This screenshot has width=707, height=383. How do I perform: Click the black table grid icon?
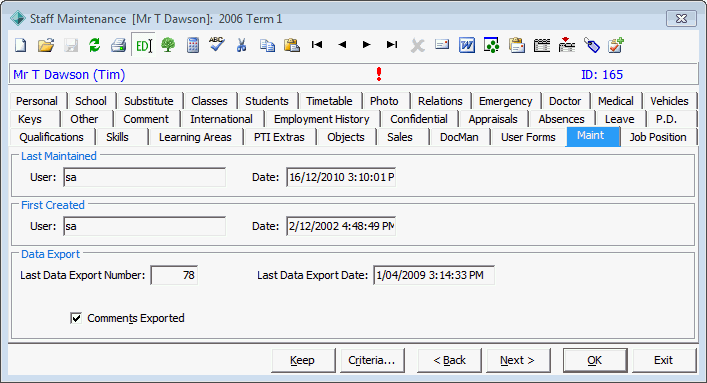tap(542, 45)
